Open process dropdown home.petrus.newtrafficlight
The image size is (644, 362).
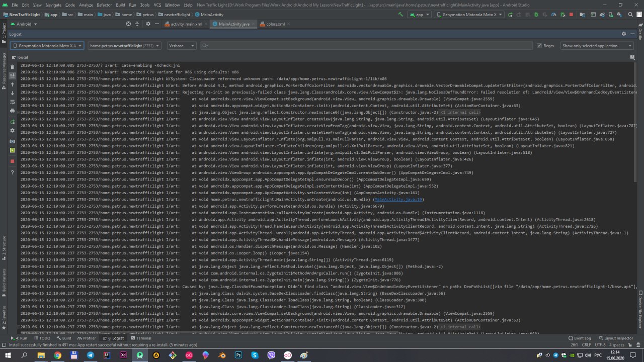tap(124, 46)
